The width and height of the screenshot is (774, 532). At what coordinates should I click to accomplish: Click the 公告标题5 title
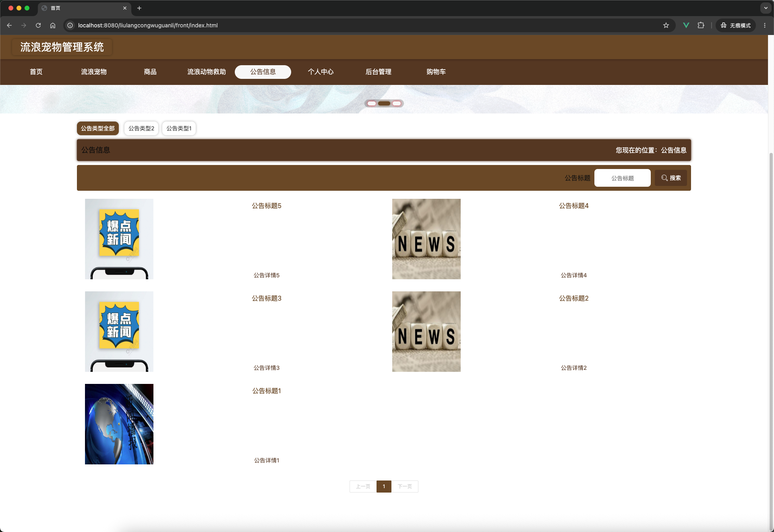[x=267, y=206]
